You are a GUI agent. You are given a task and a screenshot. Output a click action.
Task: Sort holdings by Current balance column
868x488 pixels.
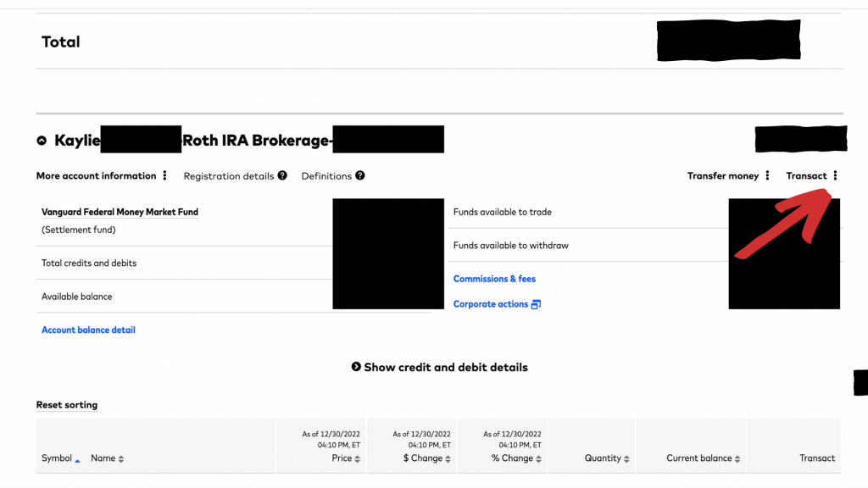coord(703,458)
